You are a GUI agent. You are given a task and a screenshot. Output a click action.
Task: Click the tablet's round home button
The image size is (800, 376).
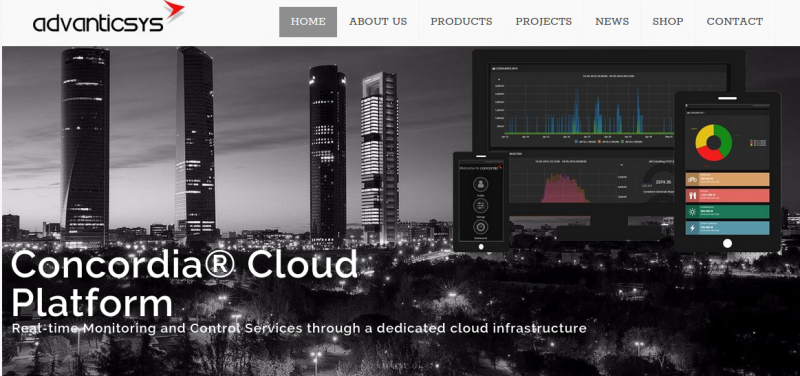(728, 243)
